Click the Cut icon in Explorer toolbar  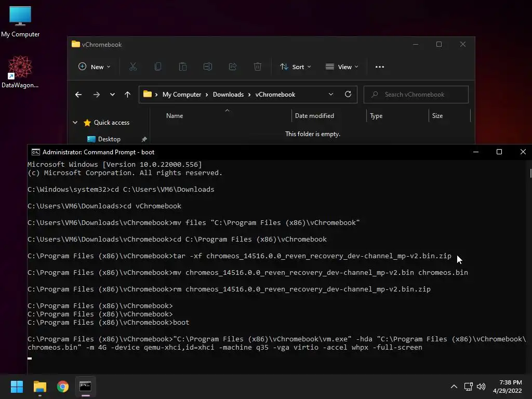[x=133, y=67]
